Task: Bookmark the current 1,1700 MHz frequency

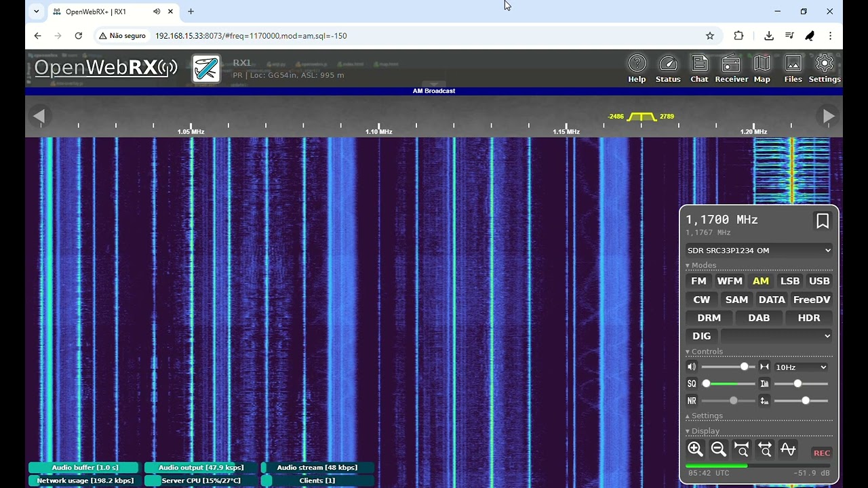Action: [x=822, y=221]
